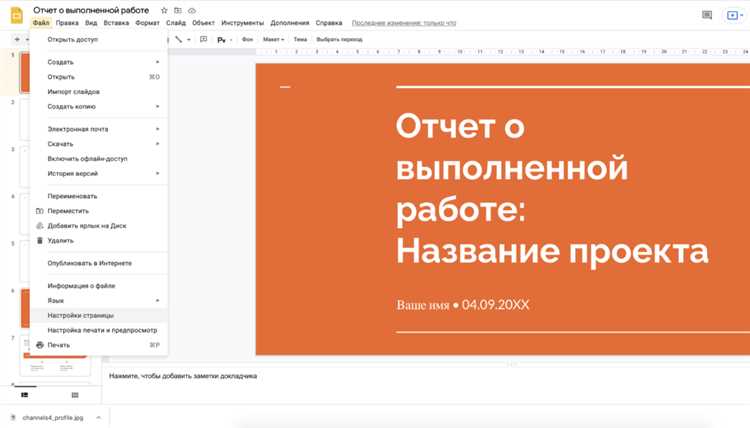This screenshot has width=750, height=428.
Task: Open the Инструменты menu
Action: (243, 23)
